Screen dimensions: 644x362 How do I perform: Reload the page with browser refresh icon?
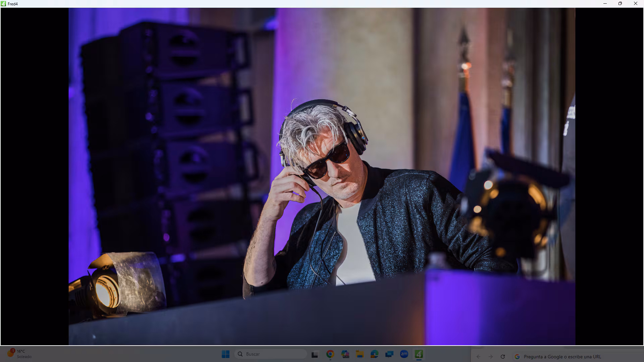pos(502,357)
